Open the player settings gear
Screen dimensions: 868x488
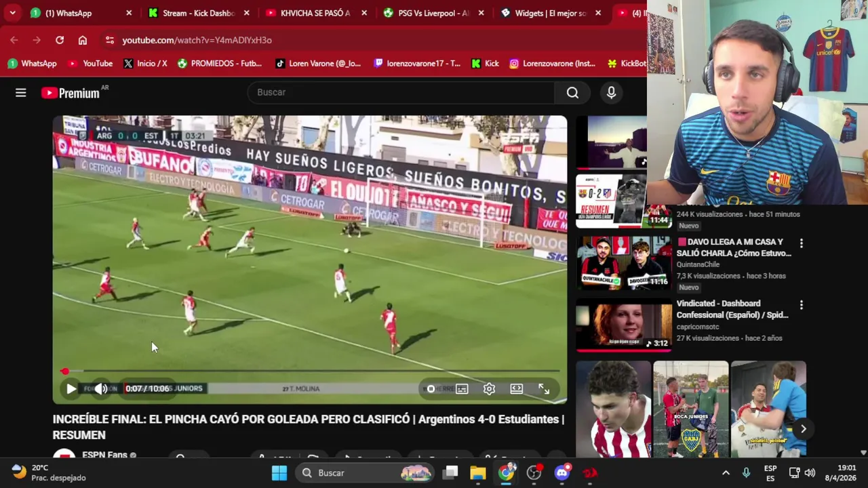tap(489, 389)
